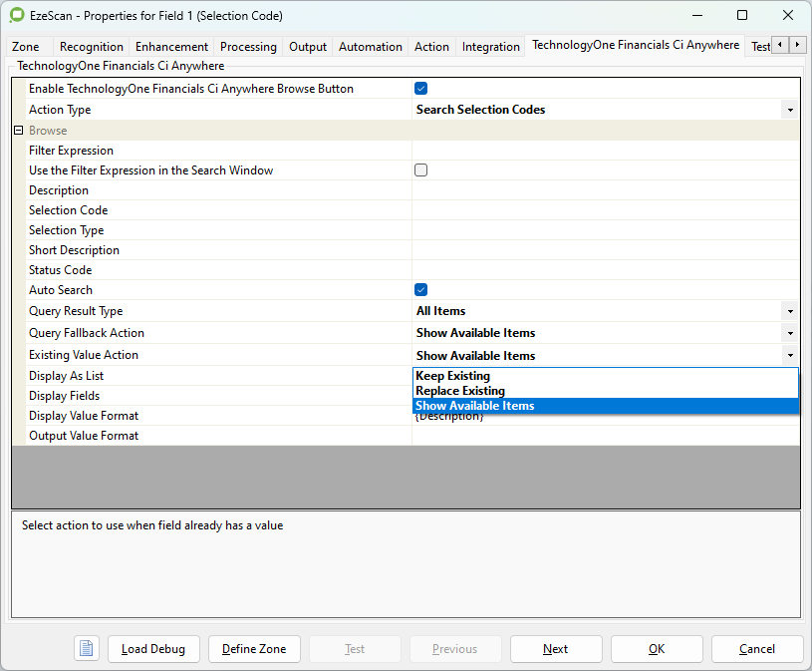Screen dimensions: 812x671
Task: Click the document icon beside Load Debug
Action: pos(87,649)
